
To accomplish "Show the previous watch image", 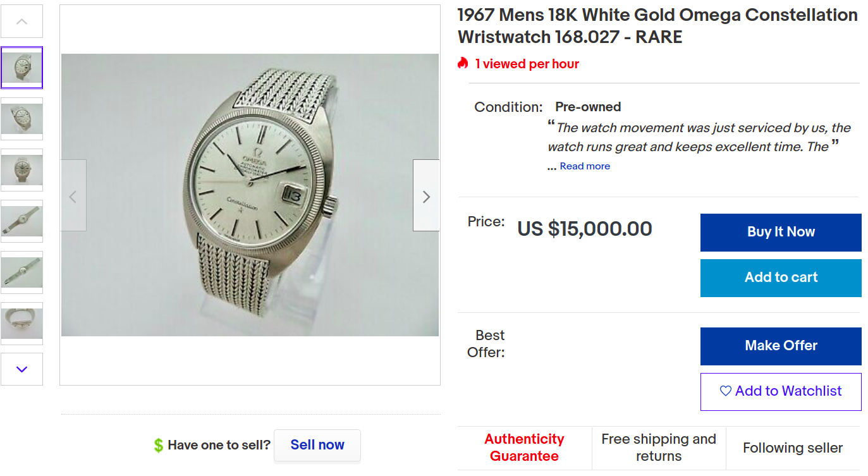I will tap(73, 196).
